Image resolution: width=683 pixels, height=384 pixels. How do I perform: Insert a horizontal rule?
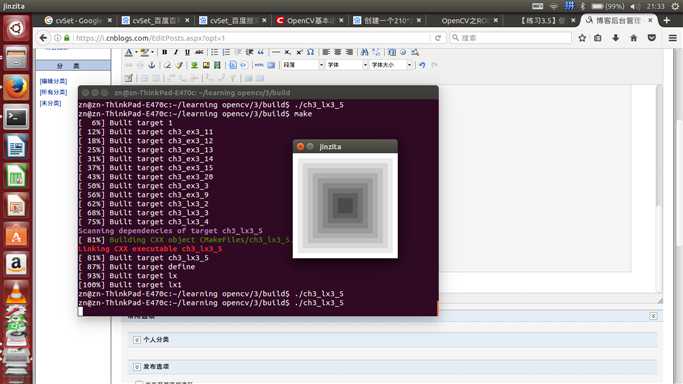[276, 52]
